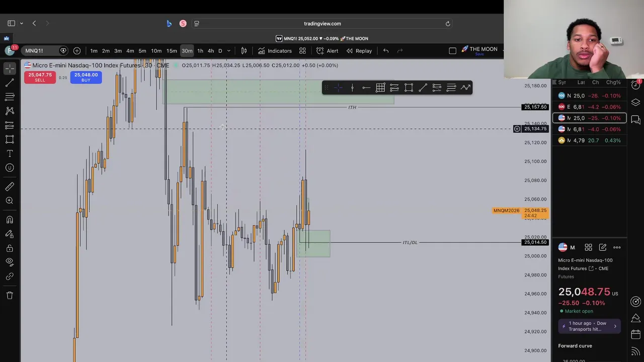Viewport: 644px width, 362px height.
Task: Expand Safari sidebar options dropdown arrow
Action: 22,23
